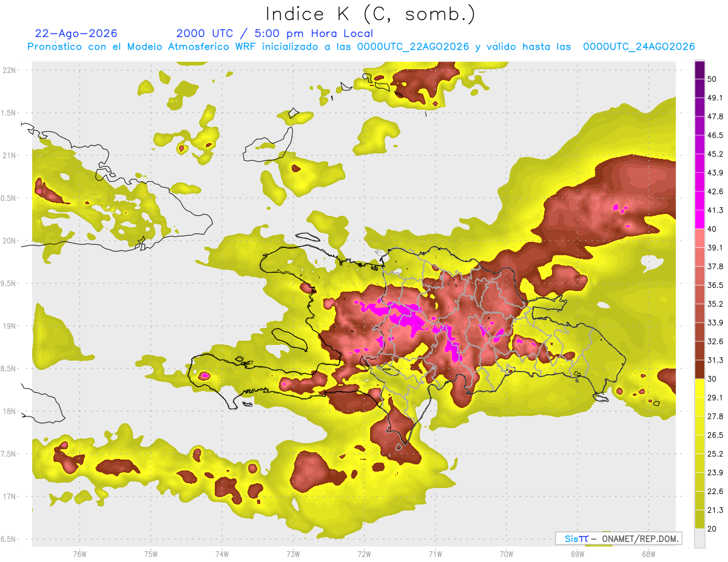Click the legend value '47.8'
This screenshot has width=728, height=562.
coord(715,116)
